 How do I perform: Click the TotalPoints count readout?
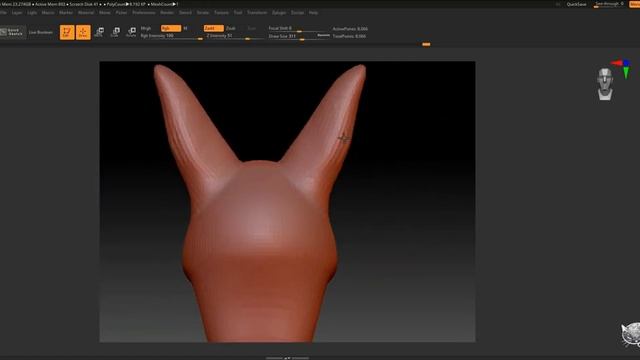pyautogui.click(x=349, y=36)
